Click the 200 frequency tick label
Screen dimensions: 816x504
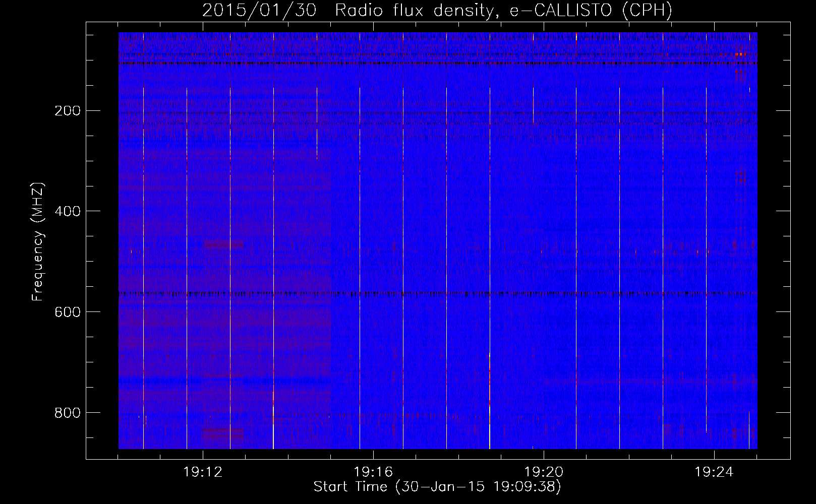click(67, 110)
